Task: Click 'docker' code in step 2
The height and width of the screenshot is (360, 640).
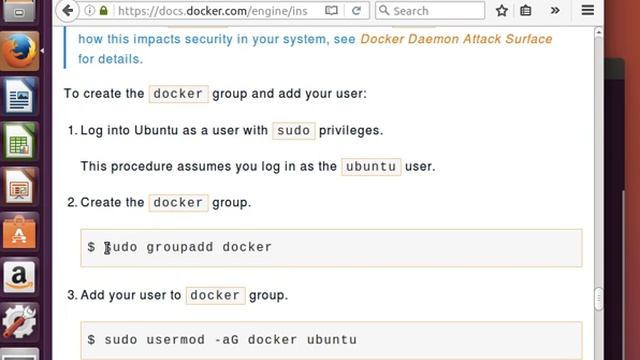Action: (178, 202)
